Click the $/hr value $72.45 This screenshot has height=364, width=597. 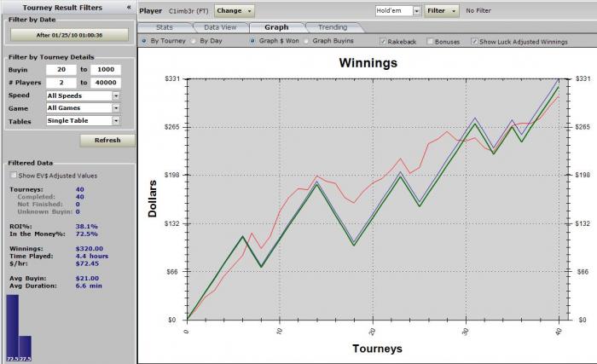87,263
